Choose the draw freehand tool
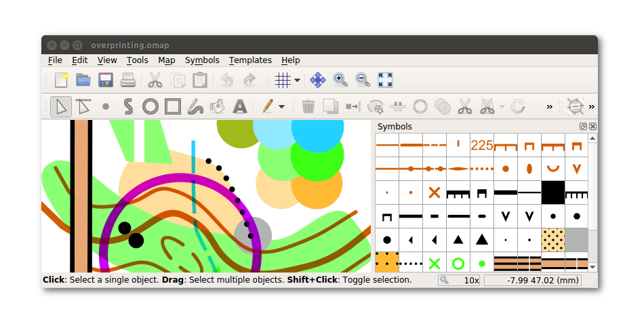Viewport: 644px width, 322px height. click(195, 107)
